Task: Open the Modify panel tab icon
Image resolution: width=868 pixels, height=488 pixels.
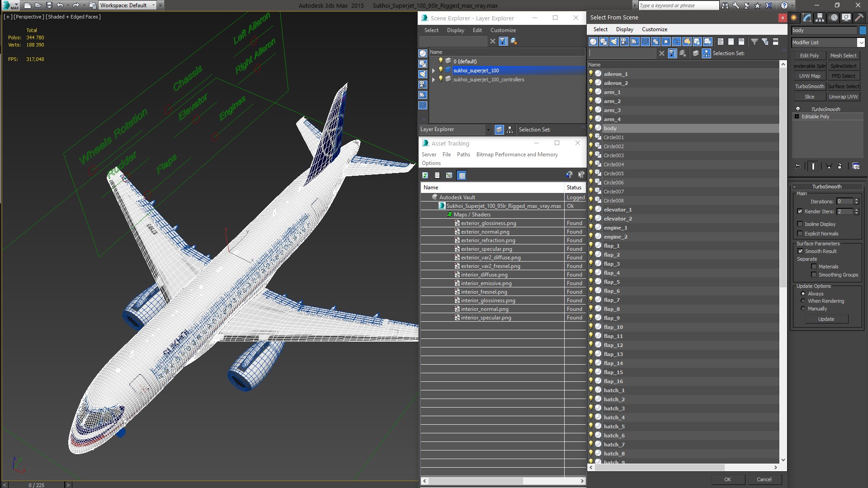Action: tap(807, 18)
